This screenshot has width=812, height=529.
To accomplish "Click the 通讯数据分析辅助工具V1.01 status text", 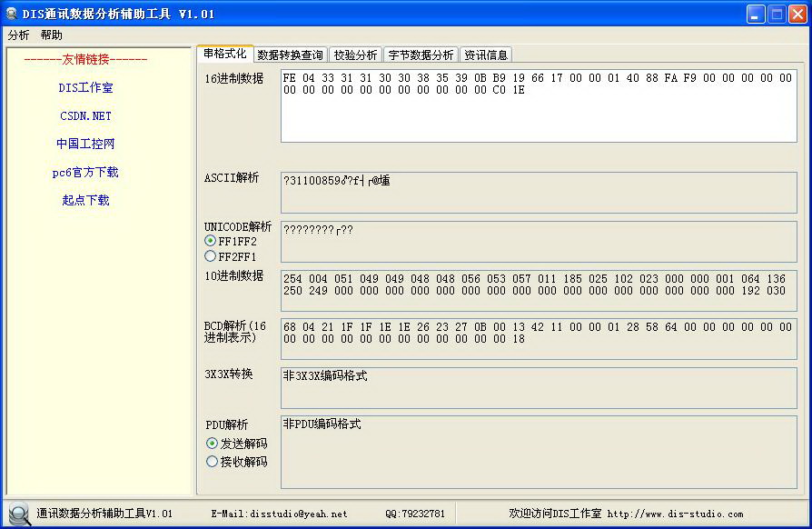I will tap(104, 514).
